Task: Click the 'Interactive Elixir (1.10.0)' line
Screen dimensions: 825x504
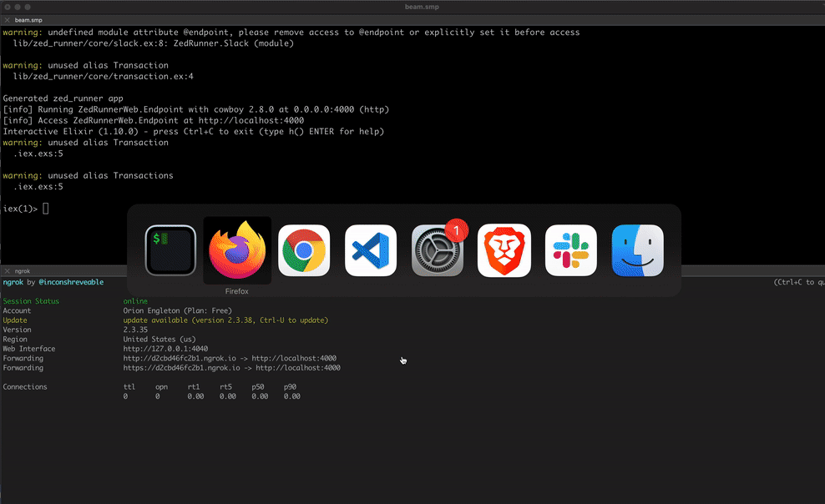Action: (194, 131)
